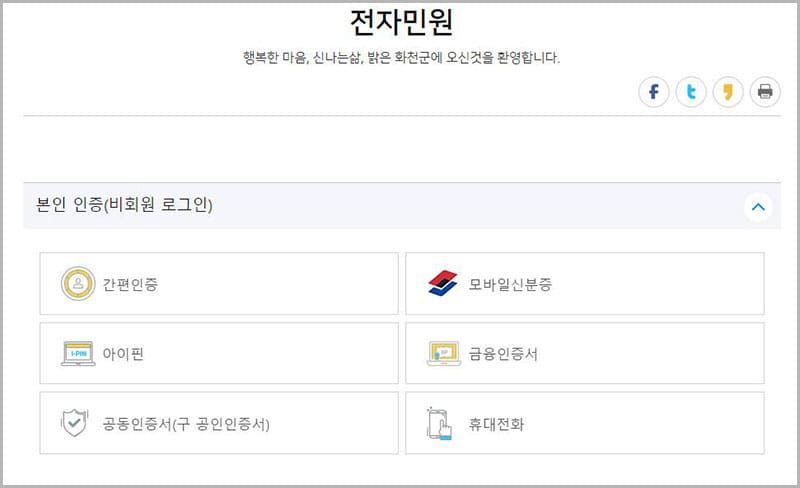Select 공동인증서(구 공인인증서) text label
Screen dimensions: 800x488
point(186,424)
